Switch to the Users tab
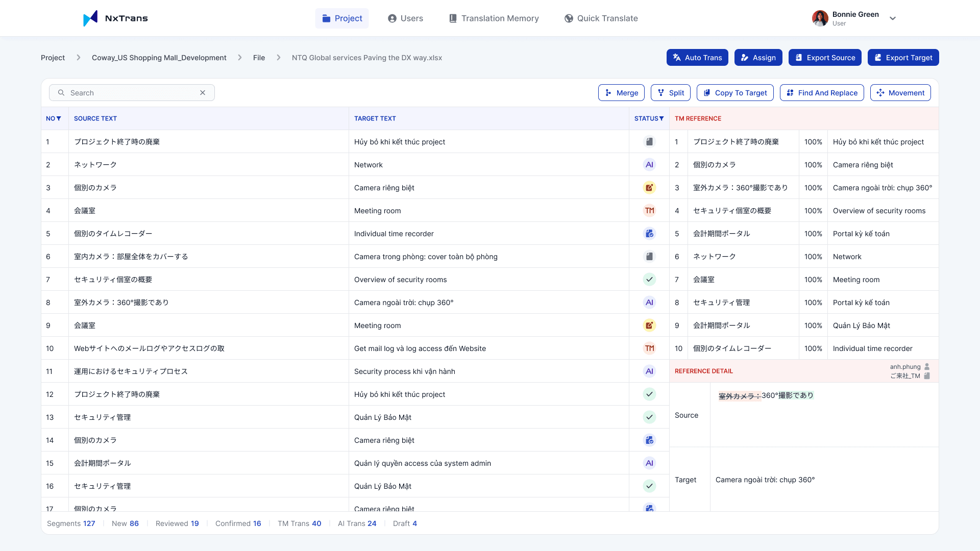This screenshot has width=980, height=551. click(406, 18)
